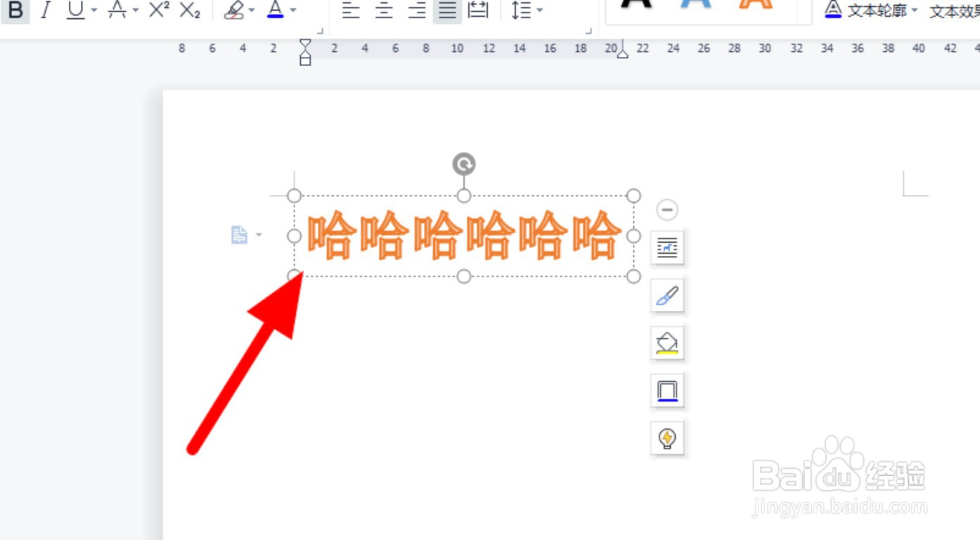Toggle underline formatting
This screenshot has height=540, width=980.
click(75, 11)
